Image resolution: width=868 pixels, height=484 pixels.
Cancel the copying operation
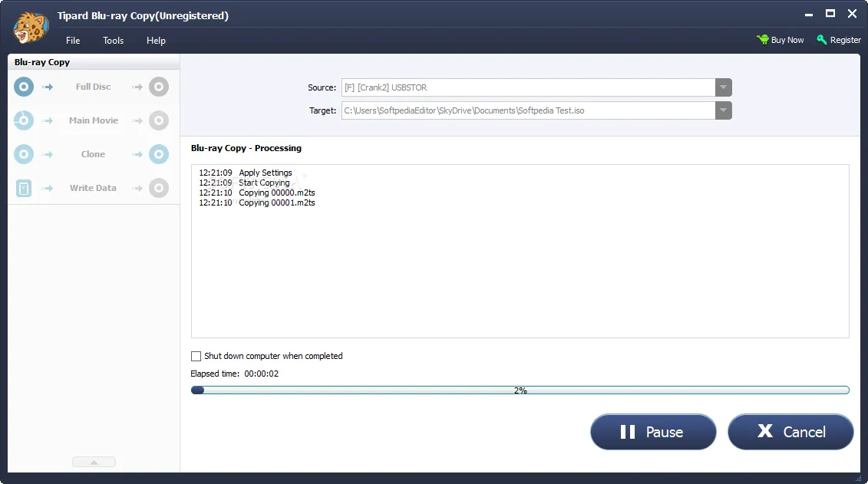[x=790, y=432]
